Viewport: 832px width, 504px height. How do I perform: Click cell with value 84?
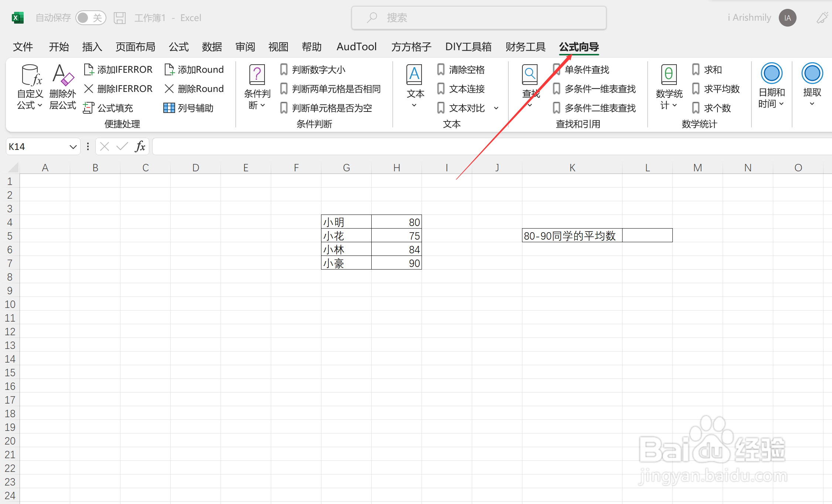(x=396, y=249)
